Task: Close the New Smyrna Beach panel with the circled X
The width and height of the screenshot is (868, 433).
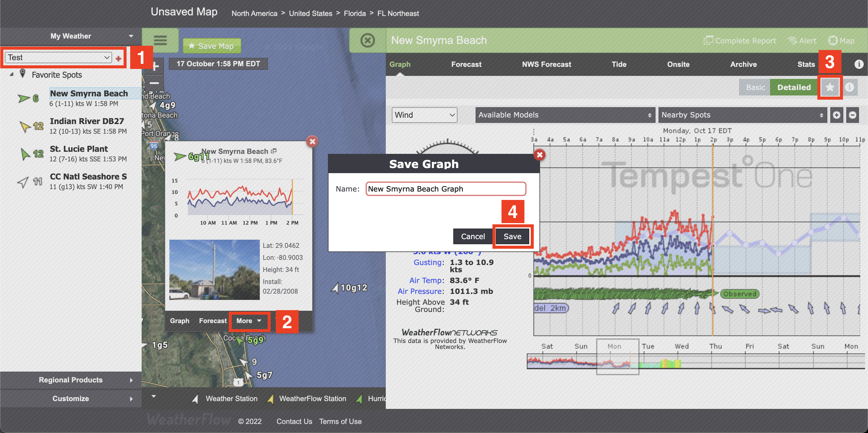Action: 367,40
